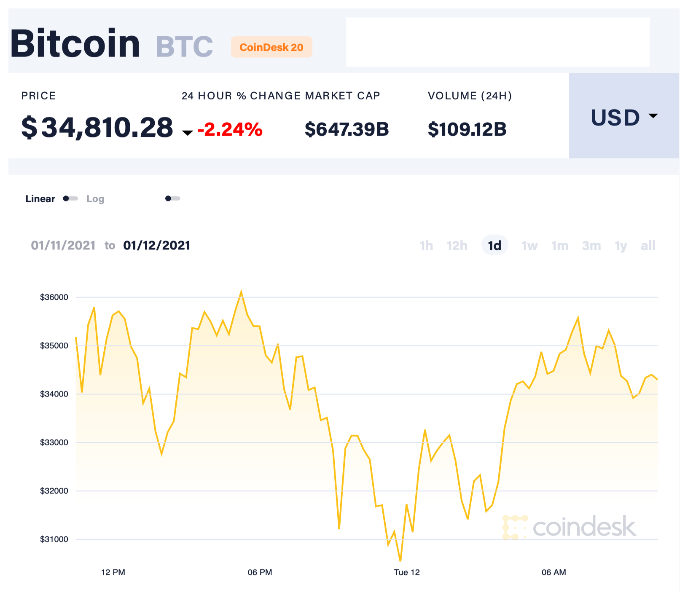Switch chart to 1w range

pyautogui.click(x=529, y=246)
